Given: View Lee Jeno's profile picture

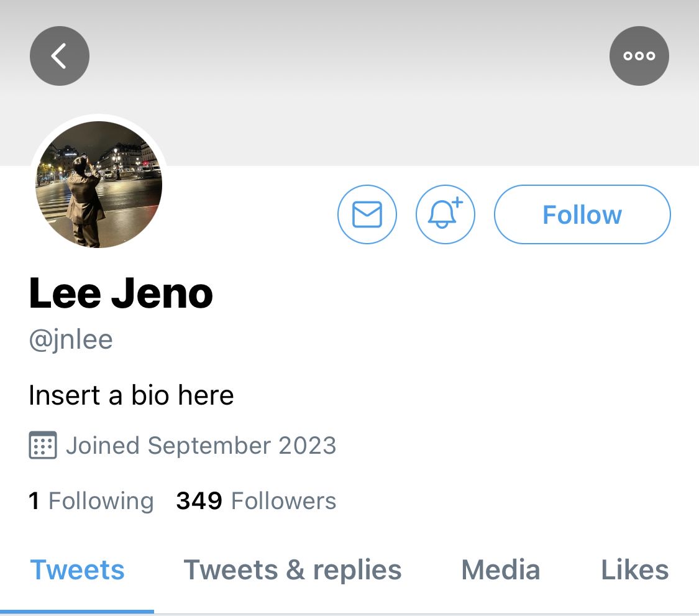Looking at the screenshot, I should coord(99,184).
